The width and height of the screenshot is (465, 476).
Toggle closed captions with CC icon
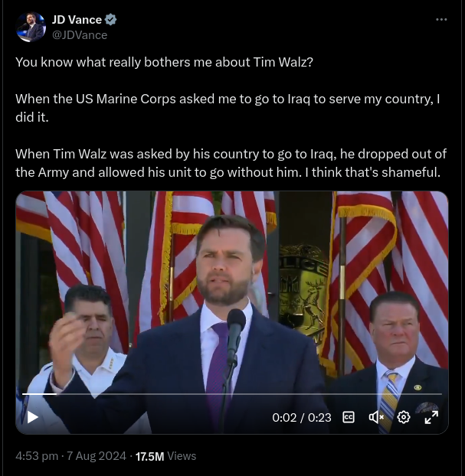click(349, 417)
